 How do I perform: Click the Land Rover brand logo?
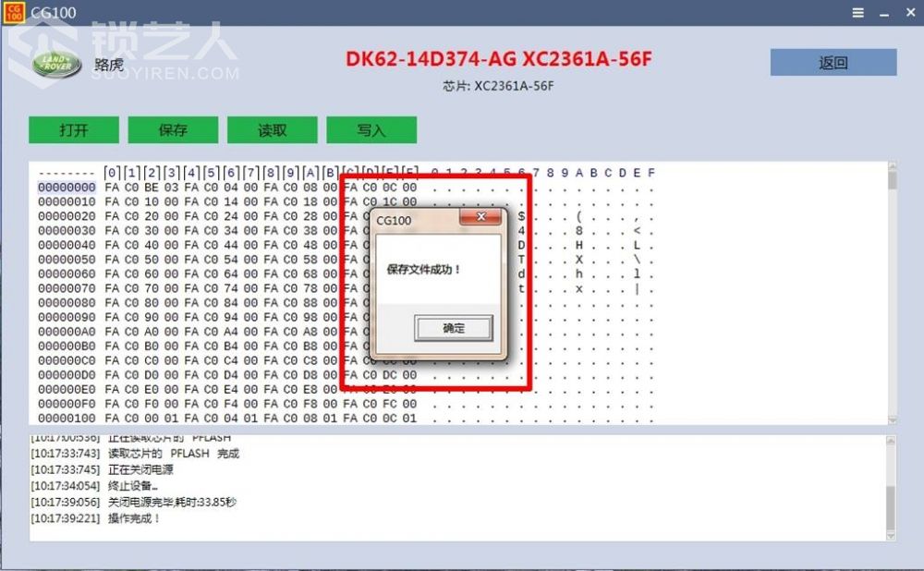[x=56, y=64]
